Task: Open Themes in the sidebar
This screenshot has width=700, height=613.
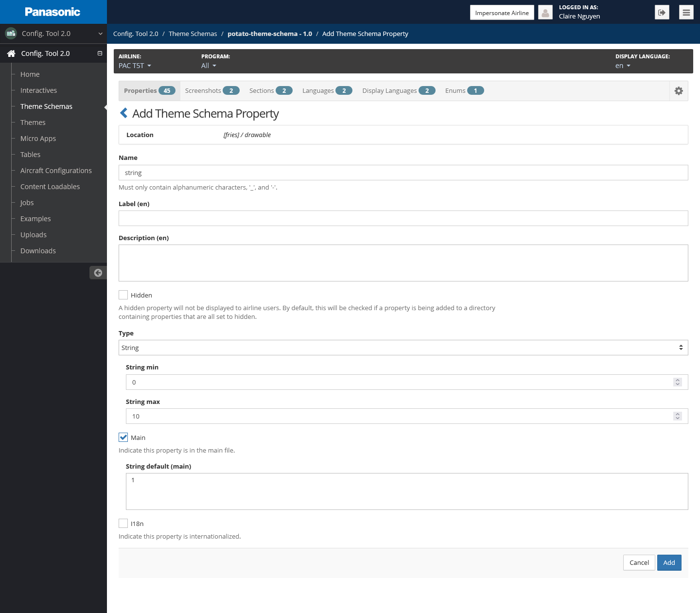Action: [33, 123]
